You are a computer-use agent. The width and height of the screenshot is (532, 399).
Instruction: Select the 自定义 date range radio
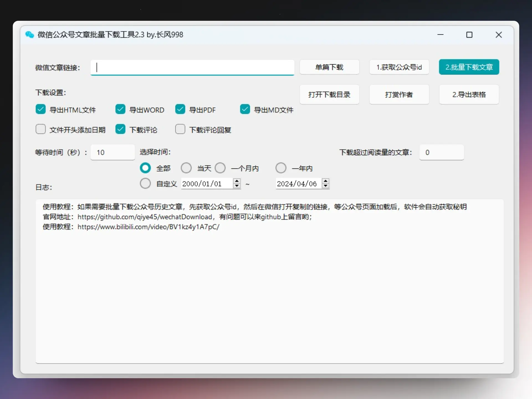pos(145,183)
